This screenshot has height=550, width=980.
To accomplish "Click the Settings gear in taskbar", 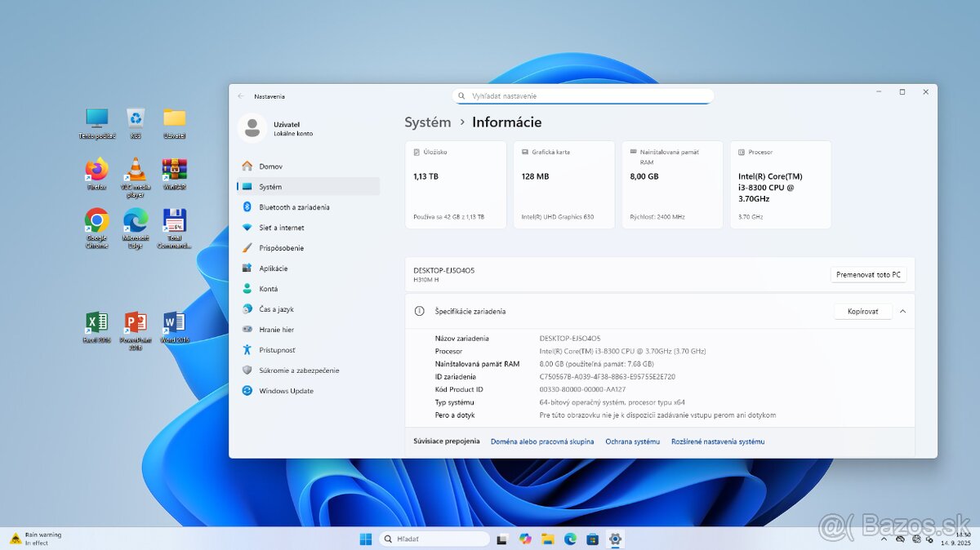I will [615, 539].
